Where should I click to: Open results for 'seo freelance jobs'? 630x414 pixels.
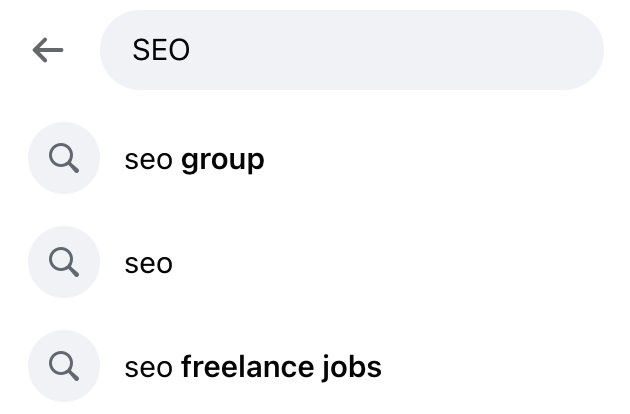click(x=253, y=367)
